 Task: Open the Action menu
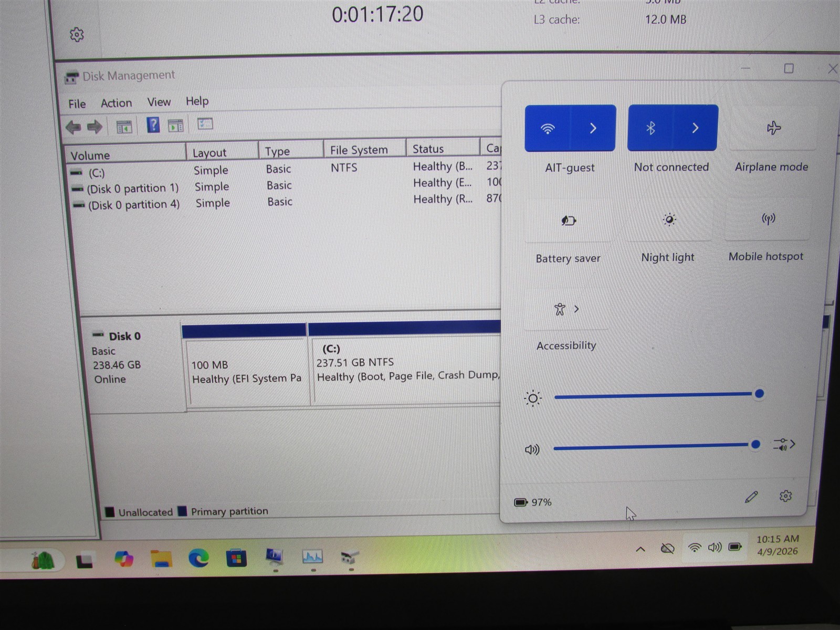click(x=116, y=103)
